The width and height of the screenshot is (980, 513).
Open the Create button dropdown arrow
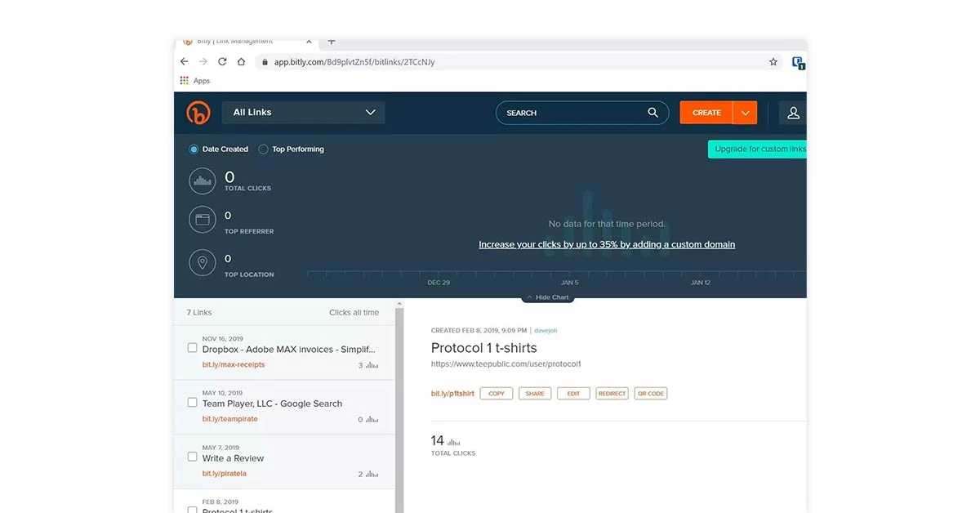click(745, 113)
